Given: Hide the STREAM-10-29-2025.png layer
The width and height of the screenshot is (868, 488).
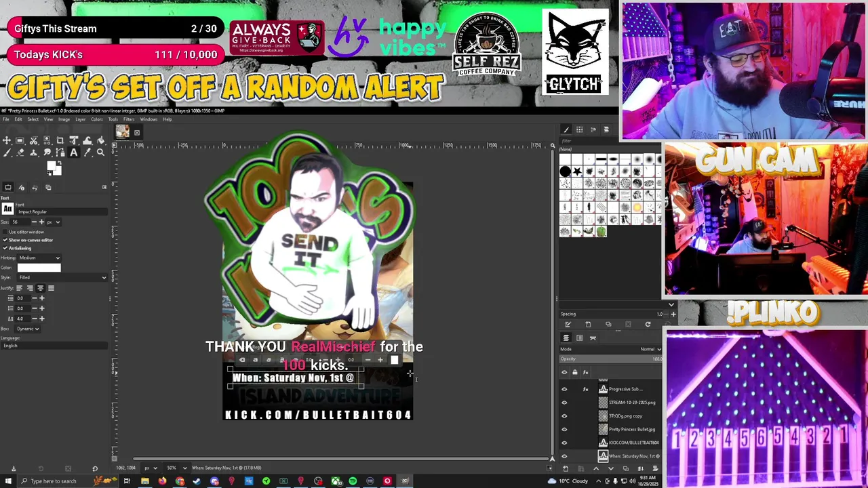Looking at the screenshot, I should pos(564,403).
